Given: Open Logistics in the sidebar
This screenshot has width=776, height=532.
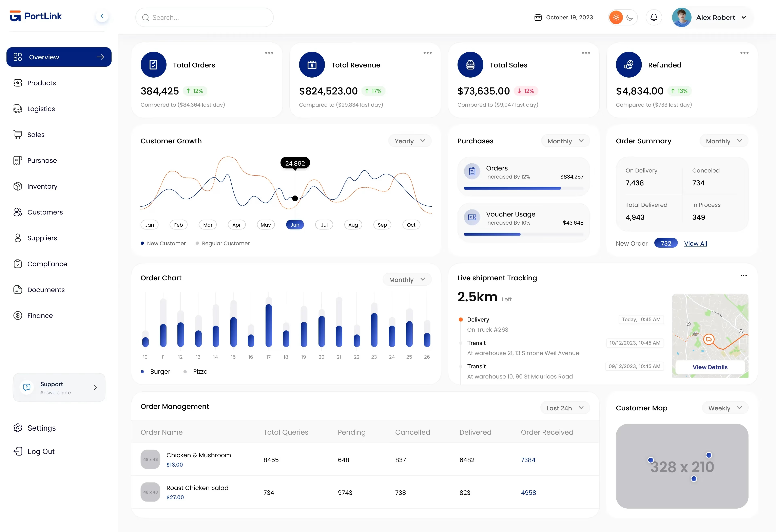Looking at the screenshot, I should pos(41,109).
